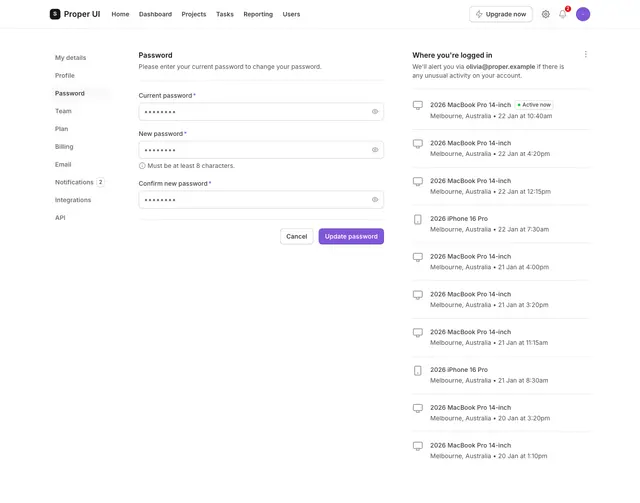This screenshot has width=640, height=503.
Task: Open Notifications settings in the sidebar
Action: [74, 182]
